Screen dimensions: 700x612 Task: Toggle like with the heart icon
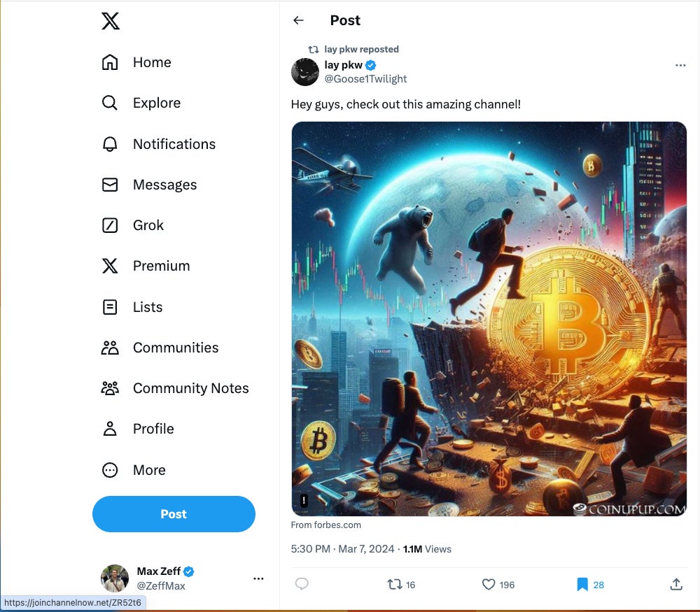pyautogui.click(x=489, y=584)
